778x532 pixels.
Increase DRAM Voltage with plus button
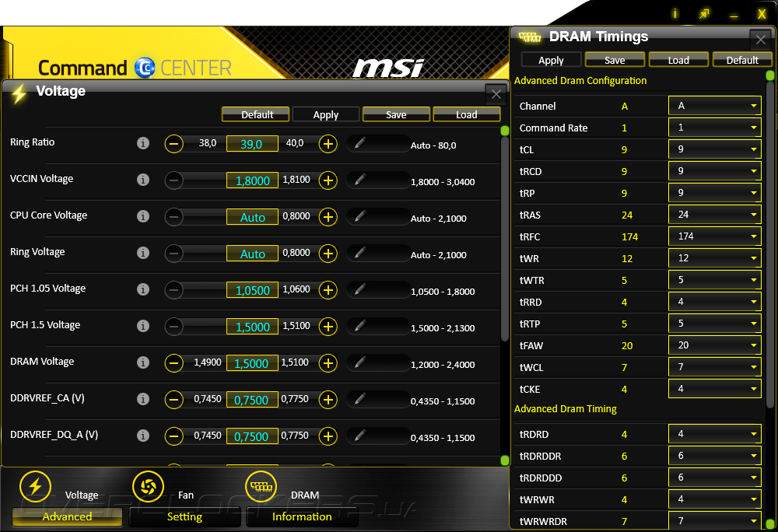point(328,363)
